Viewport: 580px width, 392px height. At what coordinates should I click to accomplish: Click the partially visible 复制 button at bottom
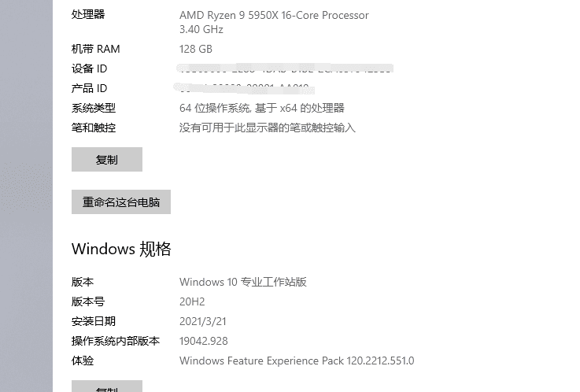click(107, 388)
